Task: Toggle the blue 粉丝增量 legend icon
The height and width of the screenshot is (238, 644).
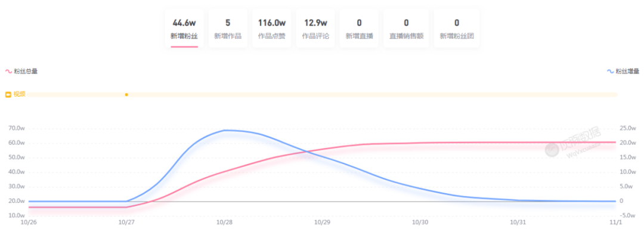Action: pos(610,72)
